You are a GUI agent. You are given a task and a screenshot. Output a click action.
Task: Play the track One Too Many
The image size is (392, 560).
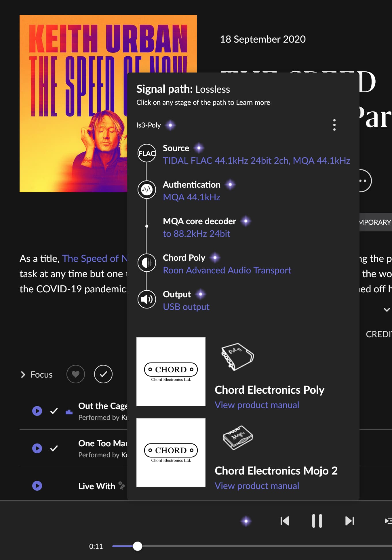point(37,448)
